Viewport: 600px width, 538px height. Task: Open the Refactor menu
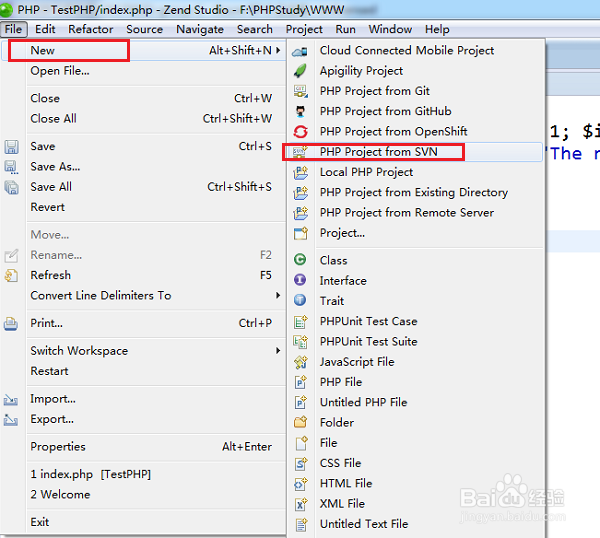[x=91, y=29]
